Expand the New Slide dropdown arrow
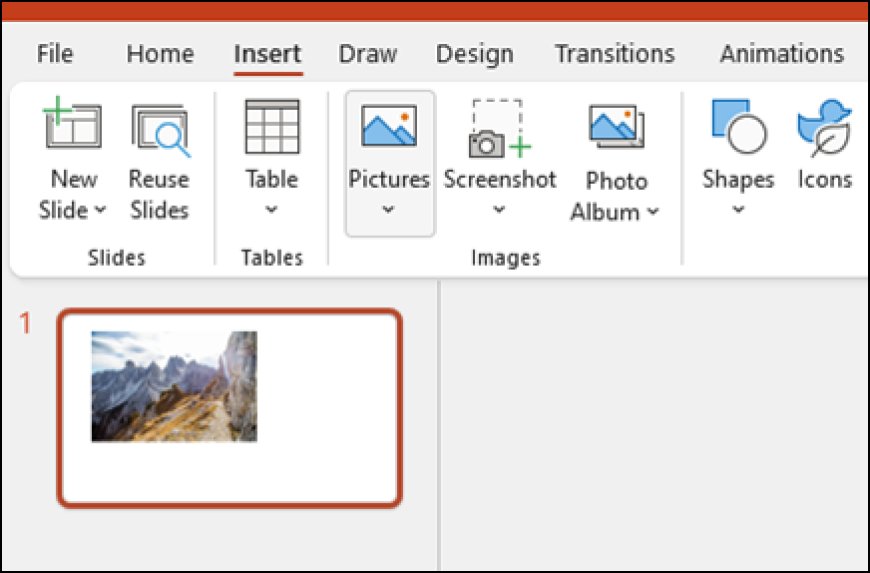 (x=100, y=211)
